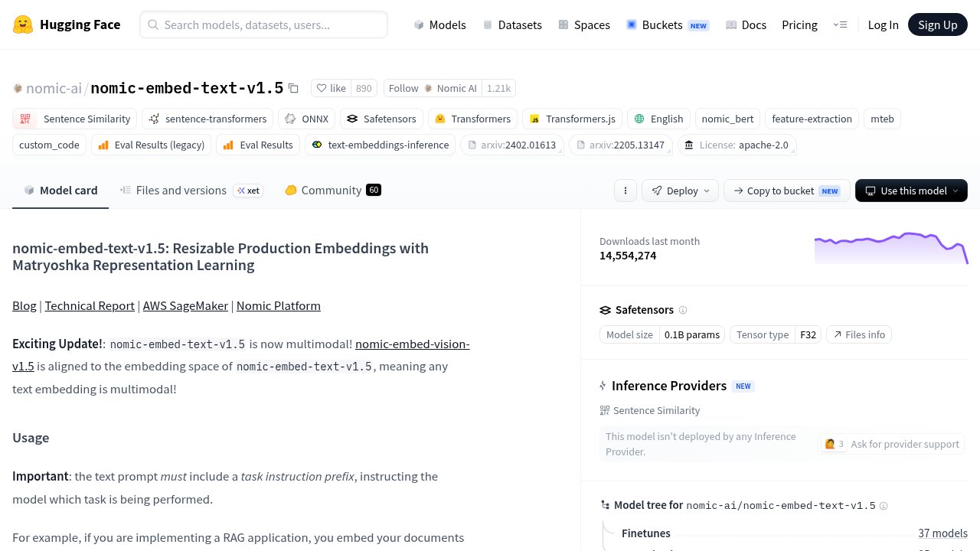Click the Usage section heading

31,438
